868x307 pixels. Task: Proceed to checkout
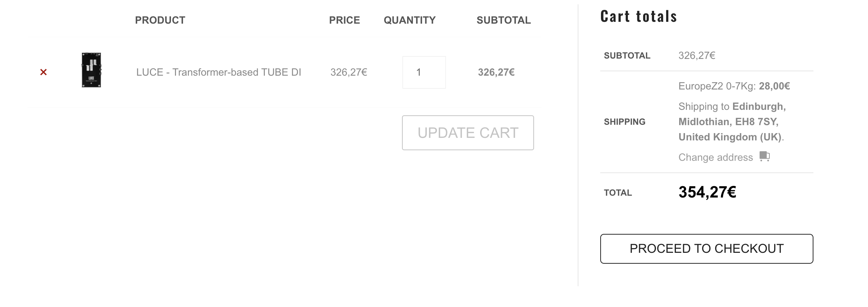coord(706,249)
